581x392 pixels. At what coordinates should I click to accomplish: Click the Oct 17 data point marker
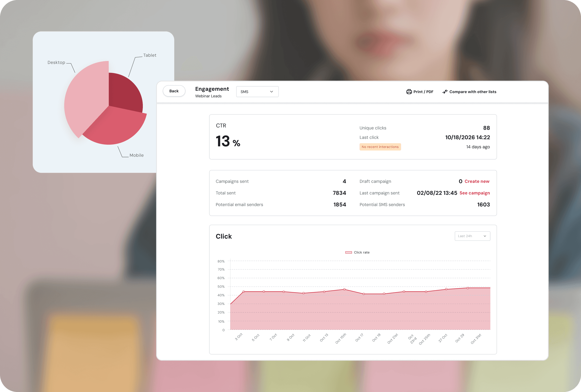coord(364,294)
